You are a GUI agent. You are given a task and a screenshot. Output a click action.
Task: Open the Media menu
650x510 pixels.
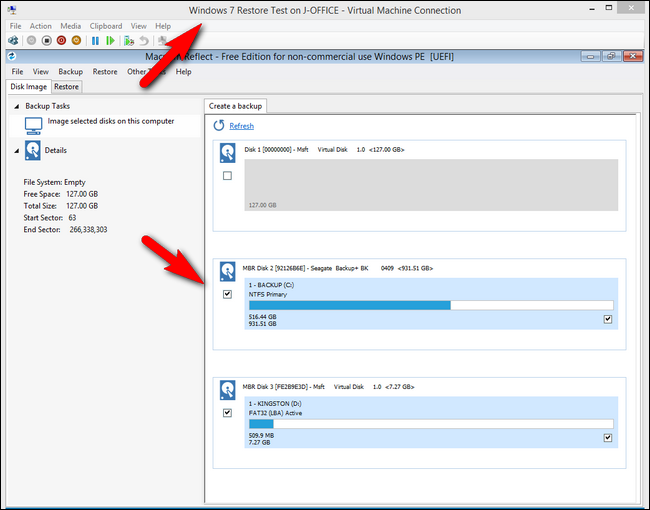click(x=71, y=26)
